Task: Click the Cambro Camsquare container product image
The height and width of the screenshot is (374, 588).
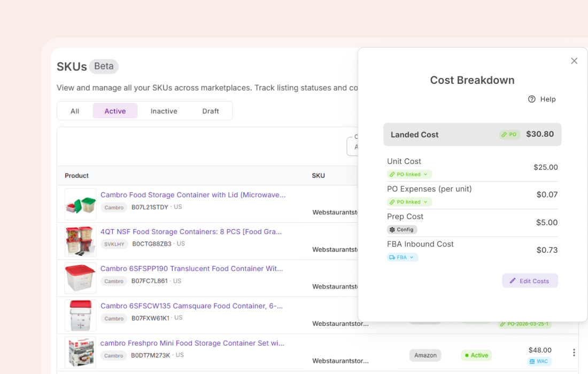Action: [81, 315]
